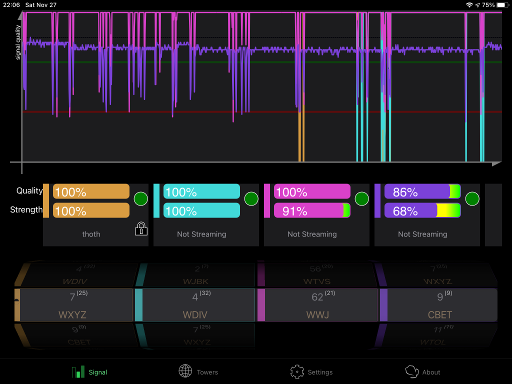Tap the green status dot on orange tuner

pos(141,199)
